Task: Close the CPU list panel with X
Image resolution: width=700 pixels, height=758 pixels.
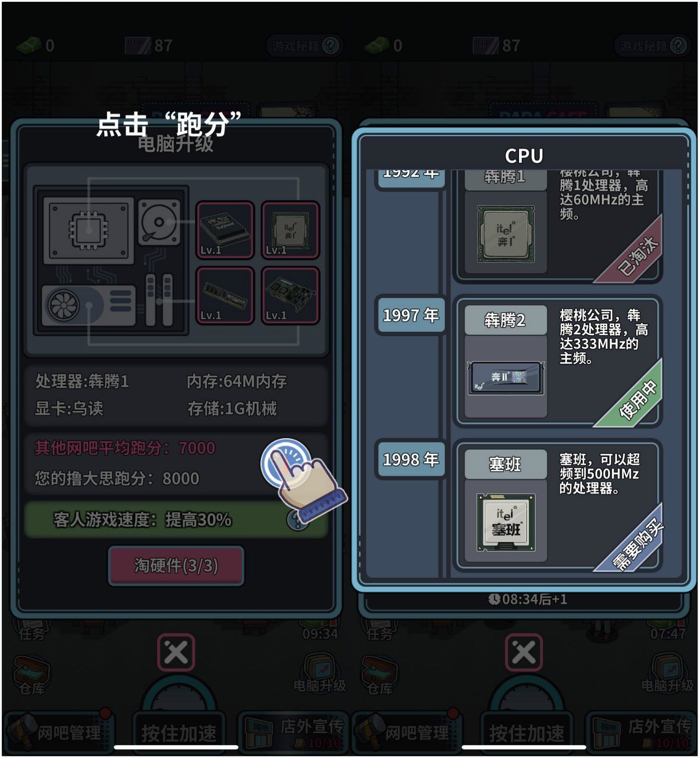Action: point(524,653)
